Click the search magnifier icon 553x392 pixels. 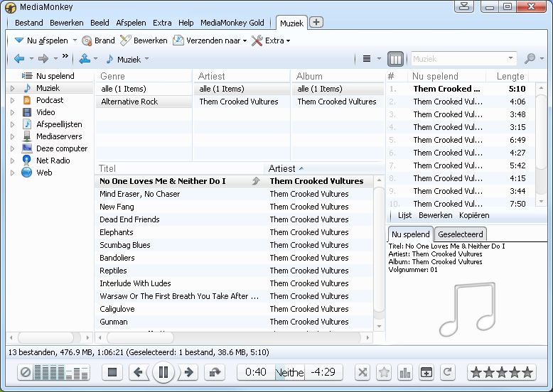(x=530, y=59)
